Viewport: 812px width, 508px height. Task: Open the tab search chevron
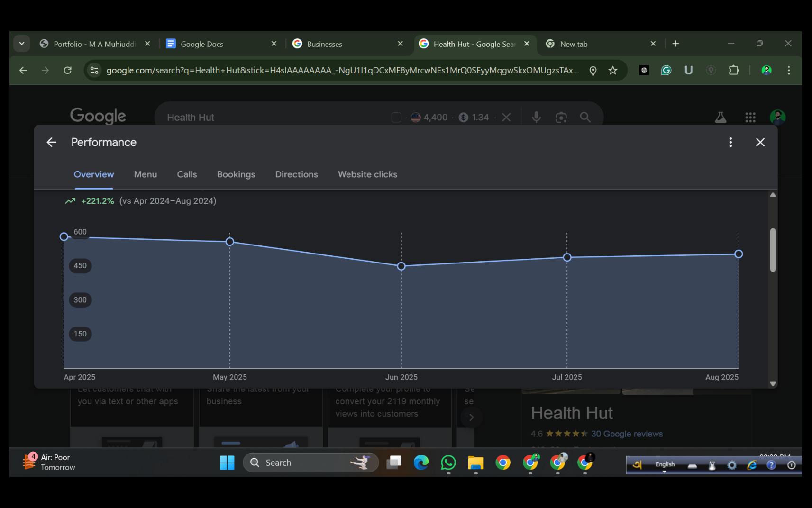(22, 43)
